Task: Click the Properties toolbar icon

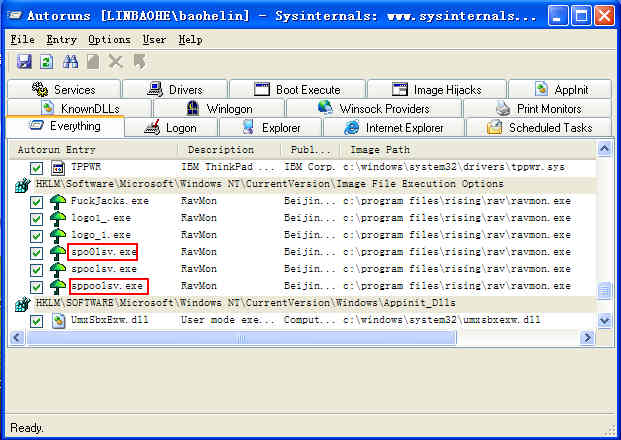Action: (x=93, y=62)
